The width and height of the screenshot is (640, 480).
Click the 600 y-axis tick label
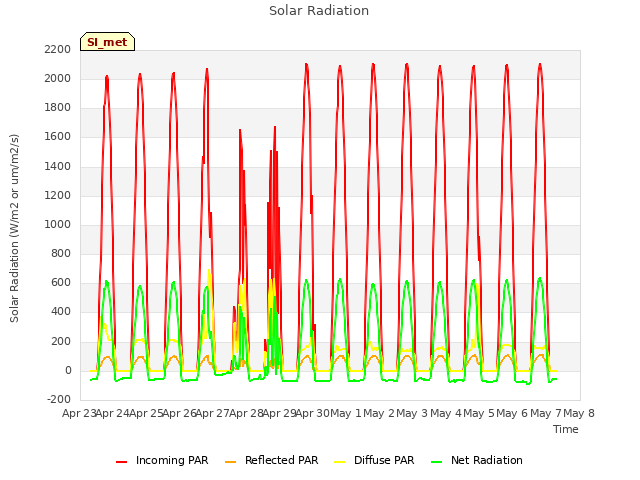(61, 283)
